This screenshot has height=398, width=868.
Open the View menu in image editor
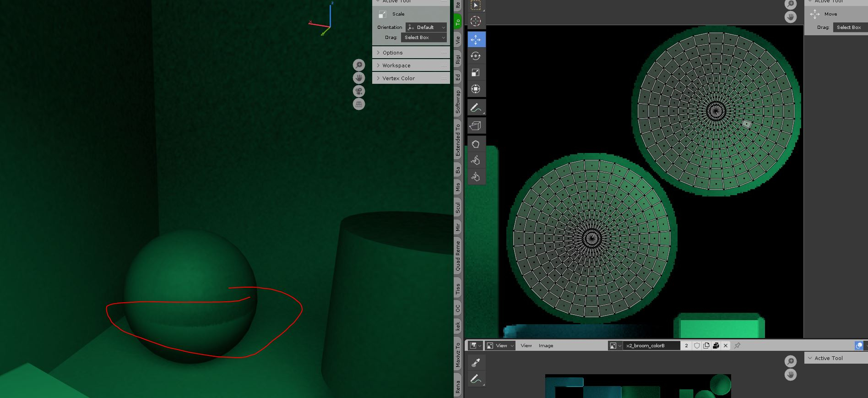(526, 346)
